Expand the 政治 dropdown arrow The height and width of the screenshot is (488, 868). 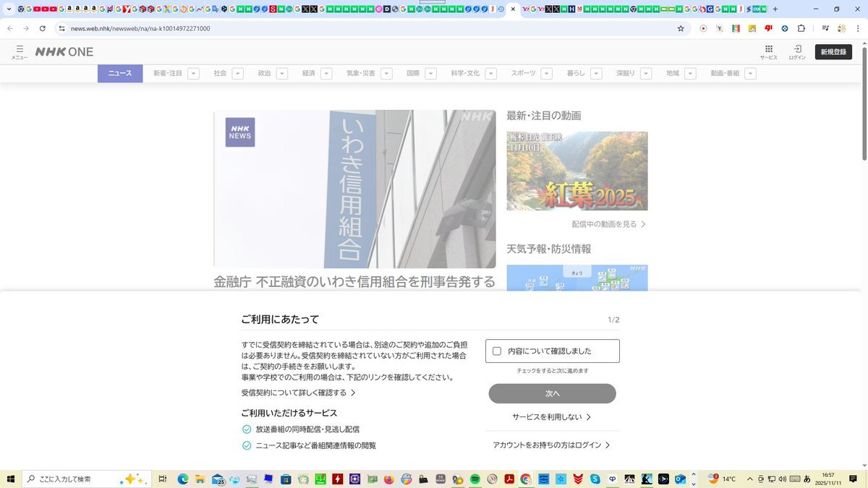[x=282, y=73]
